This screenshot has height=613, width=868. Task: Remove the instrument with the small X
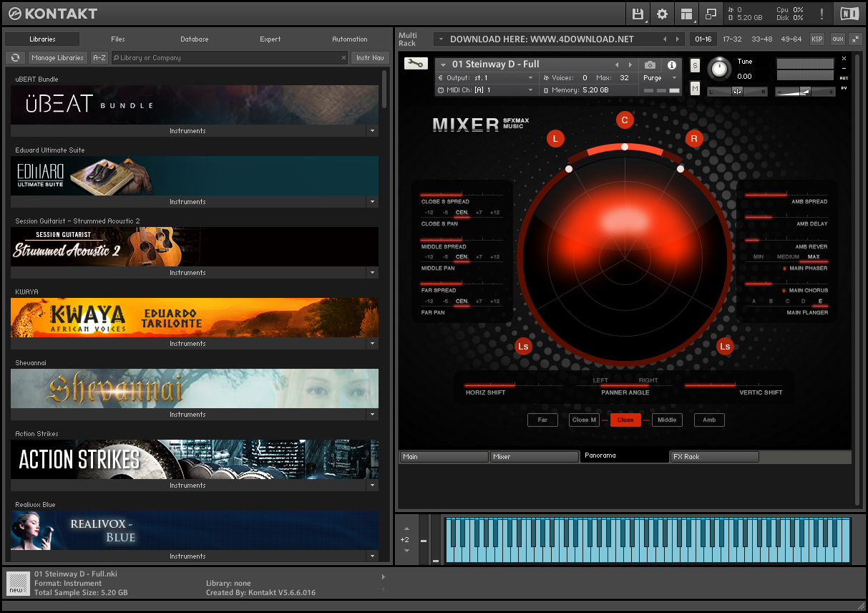point(844,59)
